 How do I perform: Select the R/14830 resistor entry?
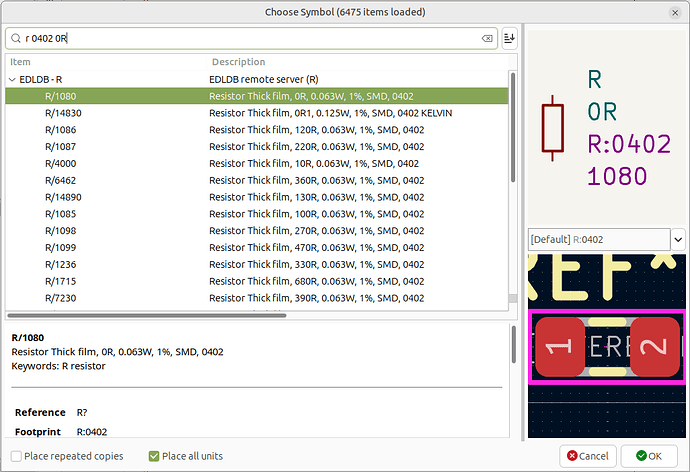click(63, 113)
